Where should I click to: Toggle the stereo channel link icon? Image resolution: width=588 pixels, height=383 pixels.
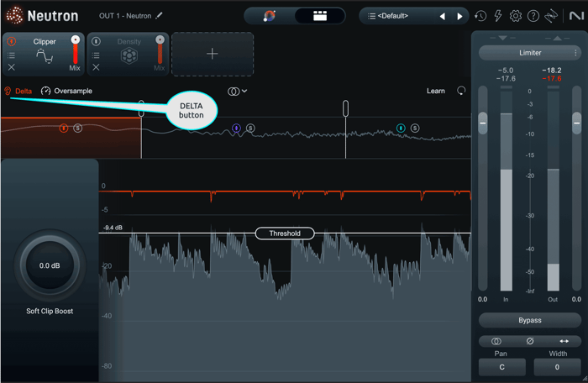(x=496, y=341)
